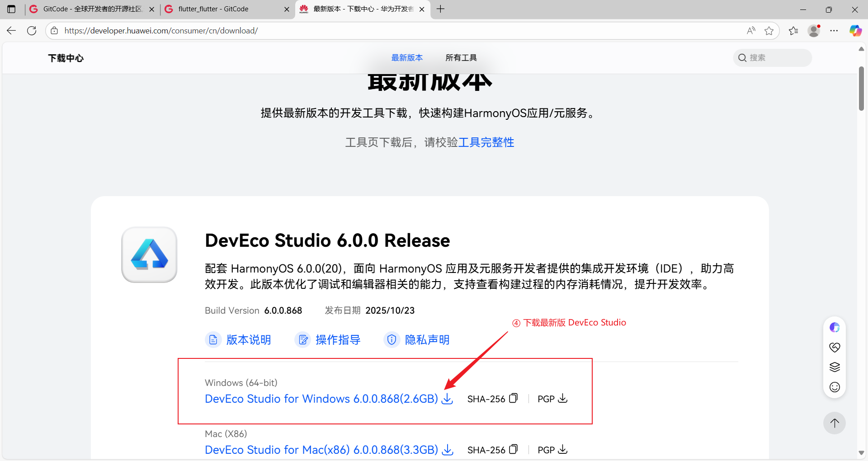Click the back-to-top arrow button
The width and height of the screenshot is (868, 461).
[x=835, y=423]
